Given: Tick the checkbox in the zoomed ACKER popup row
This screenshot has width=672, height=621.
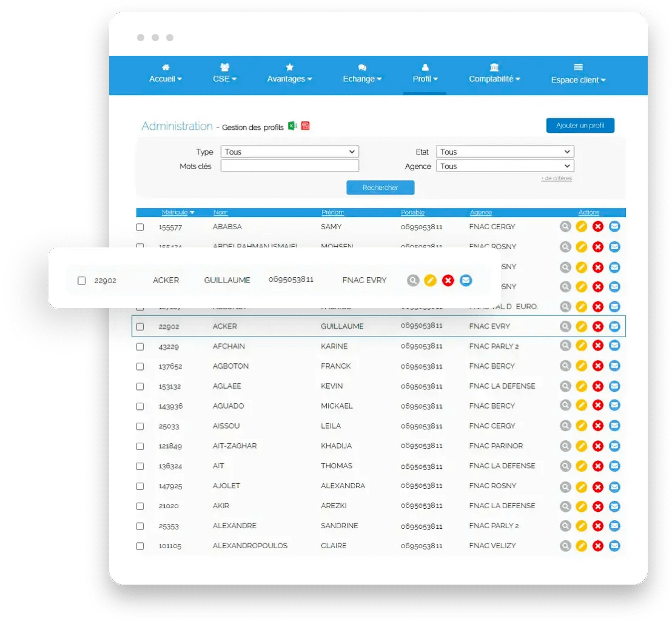Looking at the screenshot, I should (x=81, y=281).
